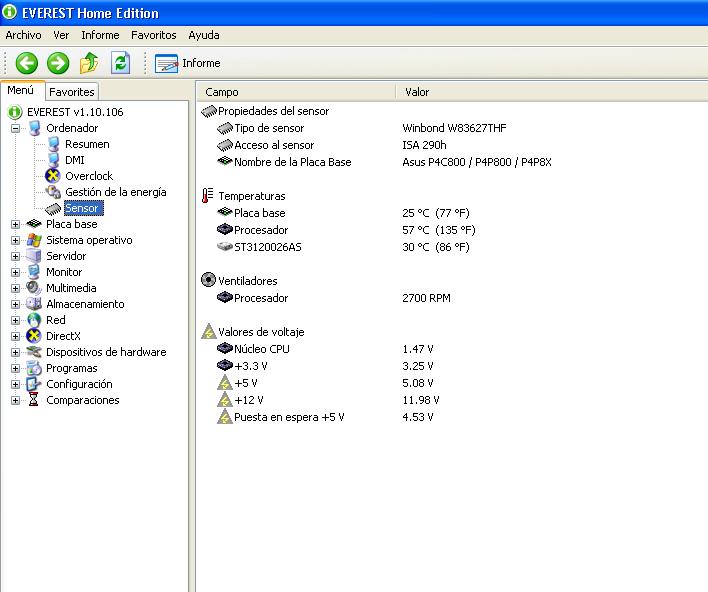This screenshot has width=708, height=592.
Task: Click the green Forward arrow icon
Action: 58,63
